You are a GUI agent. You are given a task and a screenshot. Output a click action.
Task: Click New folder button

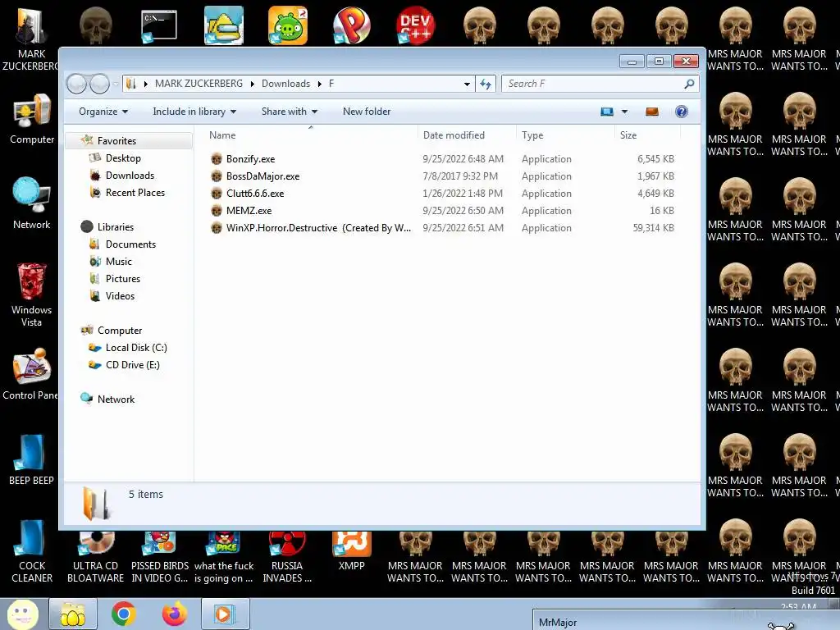367,112
